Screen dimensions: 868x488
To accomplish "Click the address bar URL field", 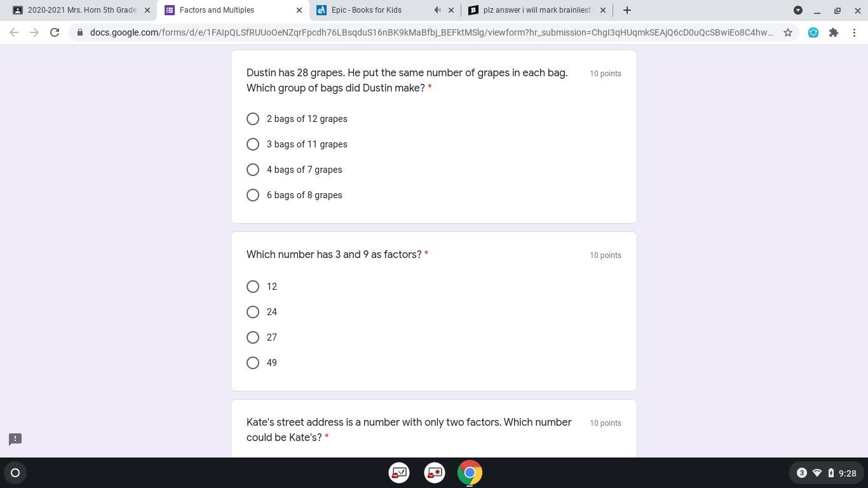I will point(432,32).
